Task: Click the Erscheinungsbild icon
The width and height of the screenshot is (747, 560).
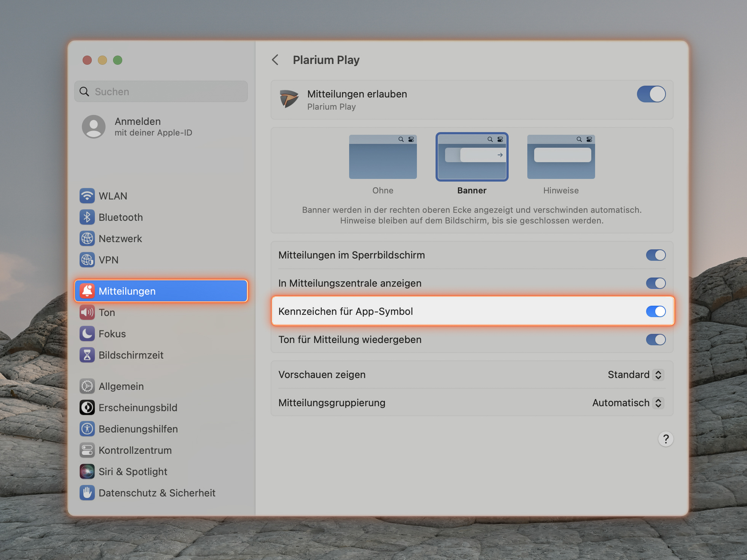Action: (87, 407)
